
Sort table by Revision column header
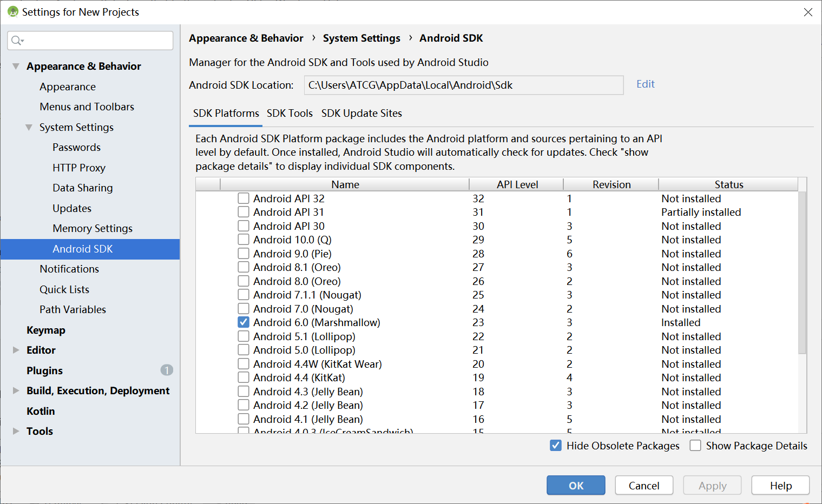pos(611,184)
